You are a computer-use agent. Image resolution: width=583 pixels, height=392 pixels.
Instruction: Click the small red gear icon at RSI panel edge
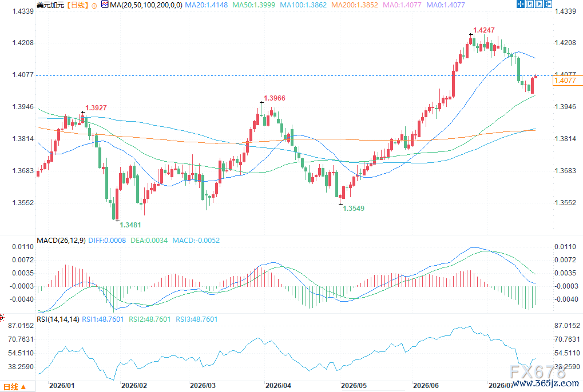(x=2, y=318)
